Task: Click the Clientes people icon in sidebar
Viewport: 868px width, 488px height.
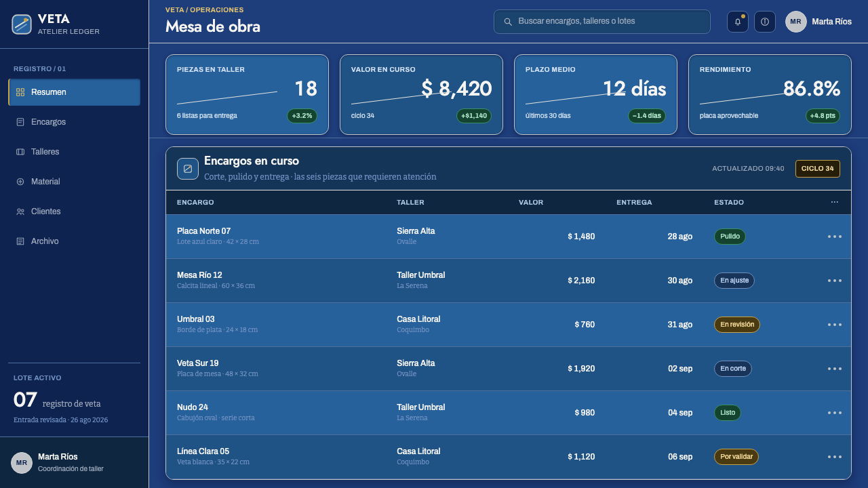Action: coord(20,211)
